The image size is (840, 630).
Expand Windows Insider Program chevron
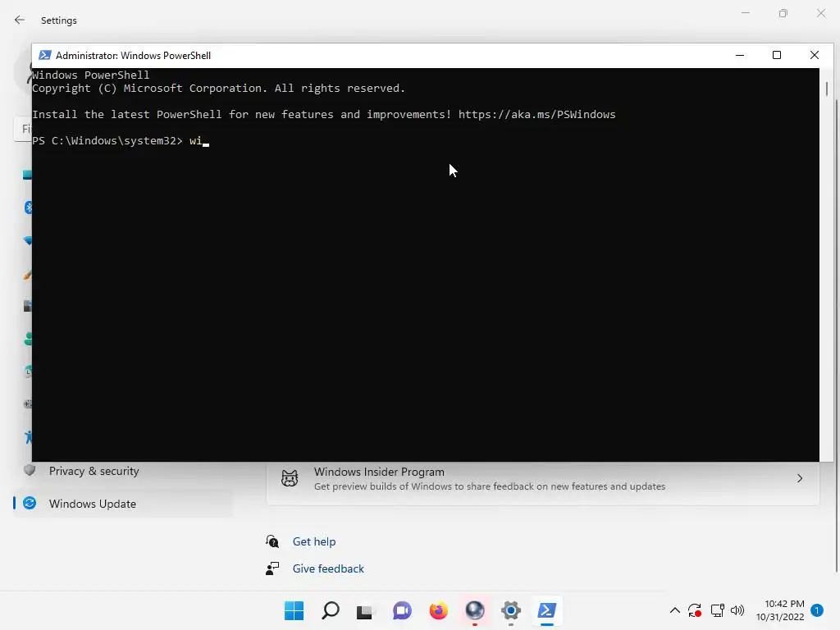[799, 478]
